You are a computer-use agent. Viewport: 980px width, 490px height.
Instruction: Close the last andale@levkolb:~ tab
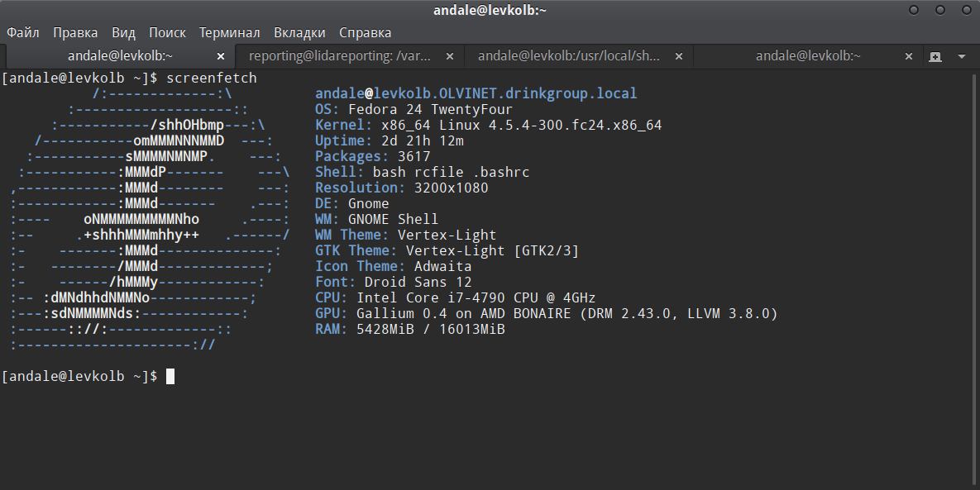909,56
